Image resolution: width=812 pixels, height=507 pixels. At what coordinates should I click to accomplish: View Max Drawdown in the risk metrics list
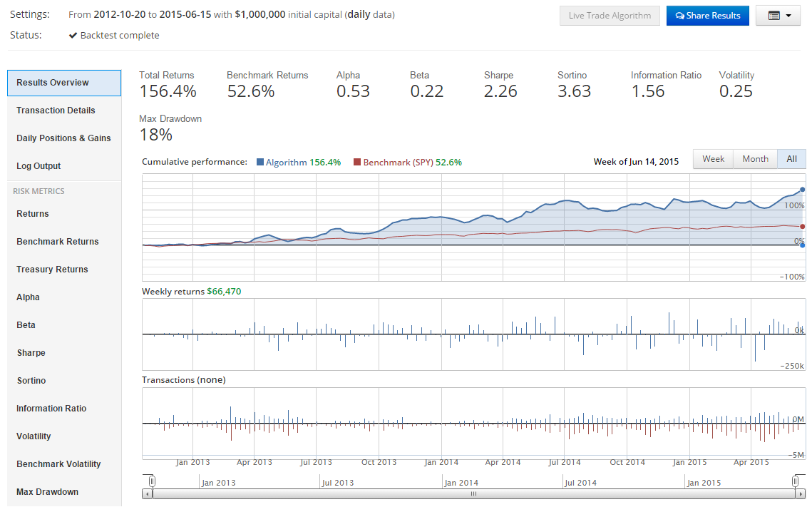point(47,492)
